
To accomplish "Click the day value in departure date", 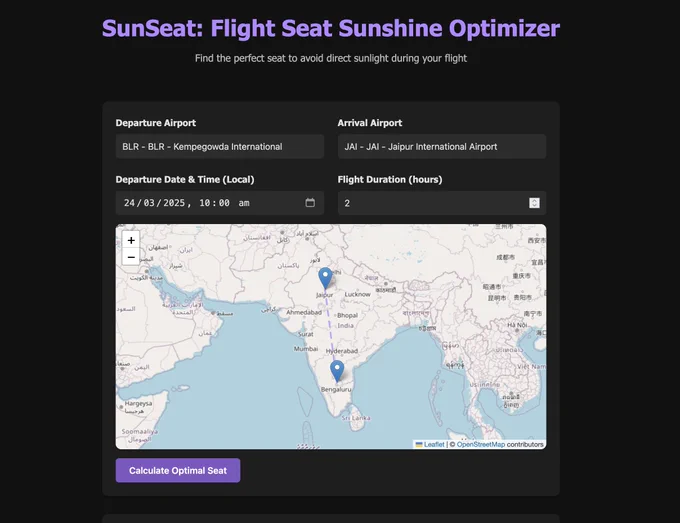I will (x=129, y=203).
